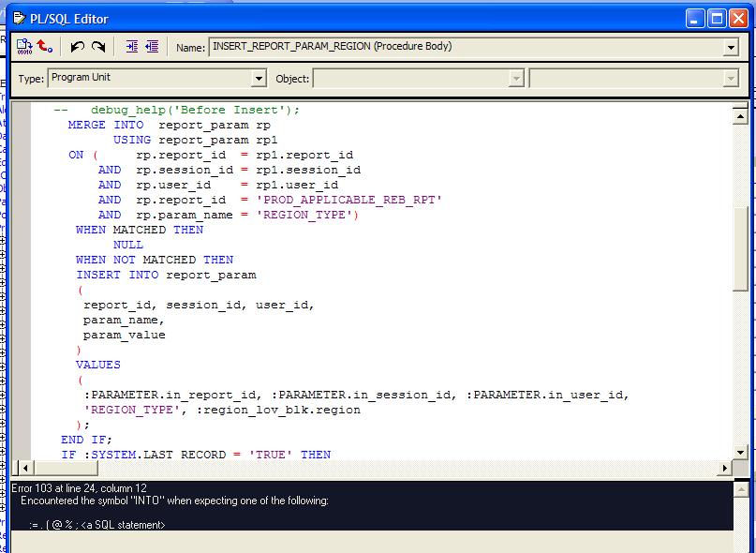The image size is (756, 553).
Task: Click the VALUES keyword
Action: click(x=97, y=365)
